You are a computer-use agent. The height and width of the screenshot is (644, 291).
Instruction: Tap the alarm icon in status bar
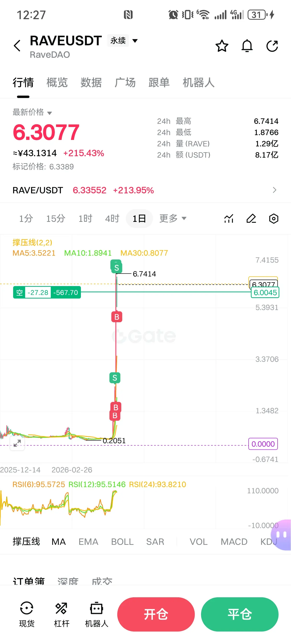[173, 15]
